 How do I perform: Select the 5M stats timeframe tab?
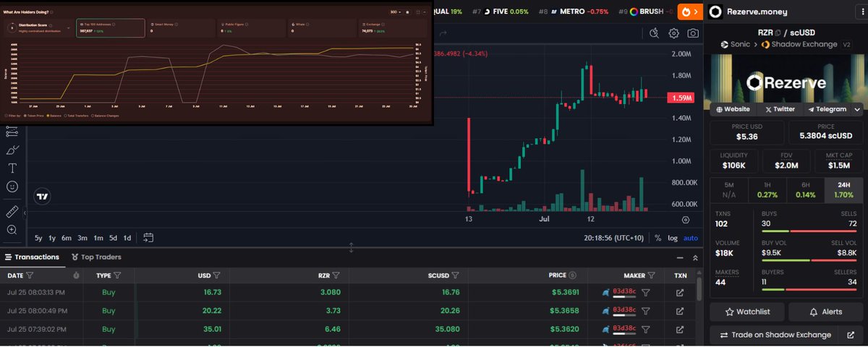(729, 190)
